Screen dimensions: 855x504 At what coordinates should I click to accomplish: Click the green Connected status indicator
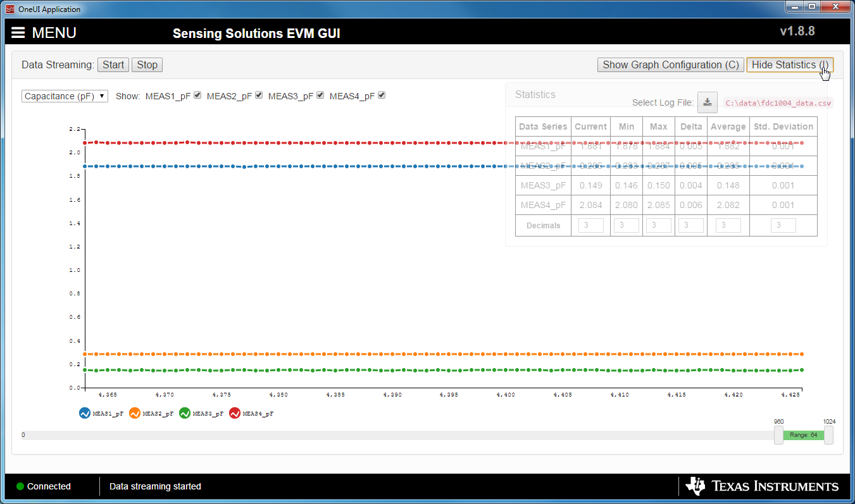pyautogui.click(x=20, y=486)
